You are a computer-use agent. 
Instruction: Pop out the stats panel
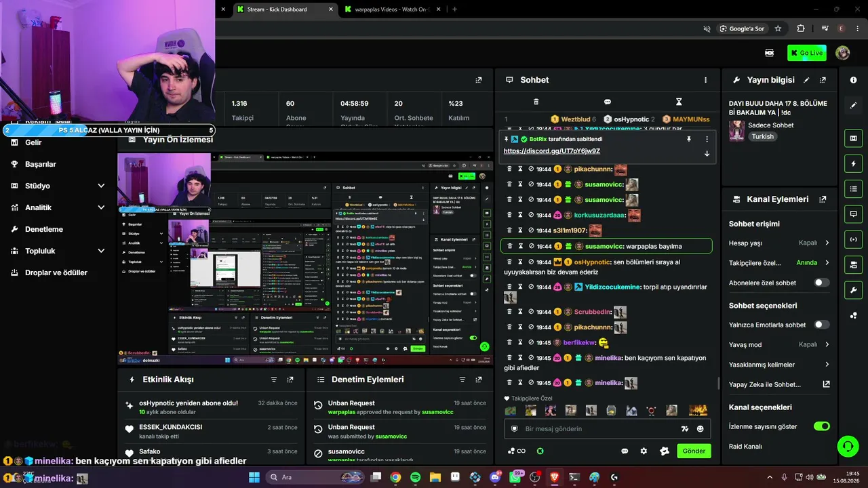479,80
